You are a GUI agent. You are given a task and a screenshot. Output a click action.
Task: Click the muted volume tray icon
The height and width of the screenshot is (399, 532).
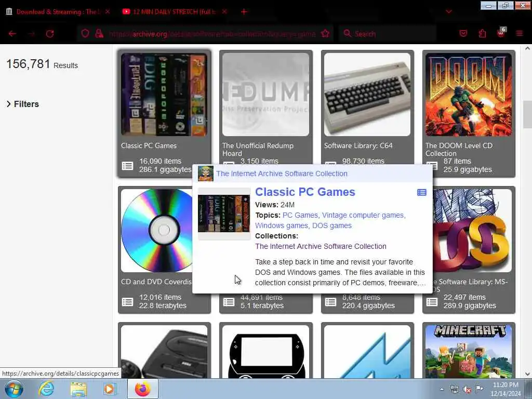pyautogui.click(x=467, y=389)
